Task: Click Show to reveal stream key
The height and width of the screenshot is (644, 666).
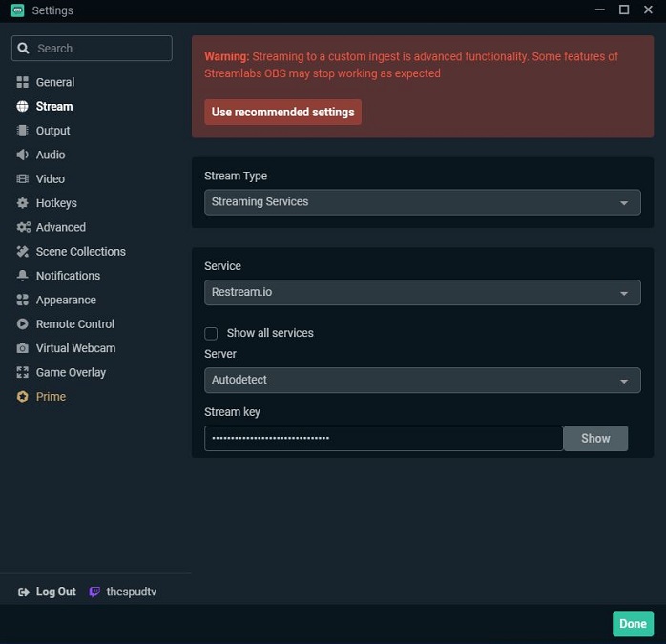Action: tap(595, 438)
